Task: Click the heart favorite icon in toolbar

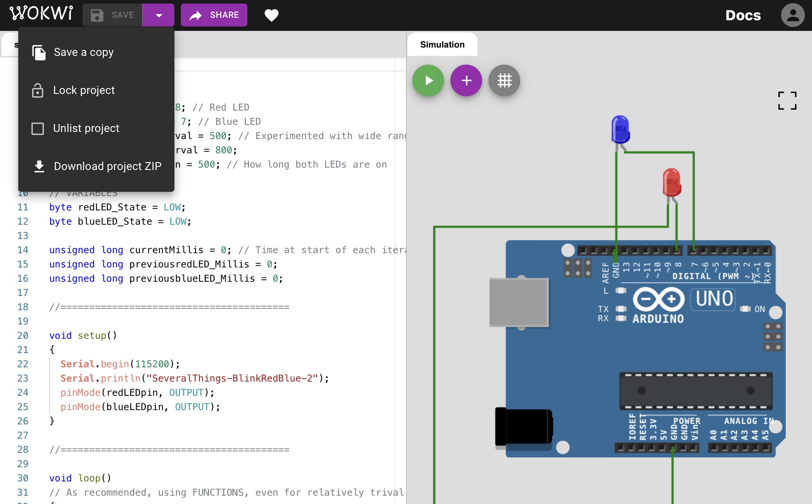Action: [x=272, y=15]
